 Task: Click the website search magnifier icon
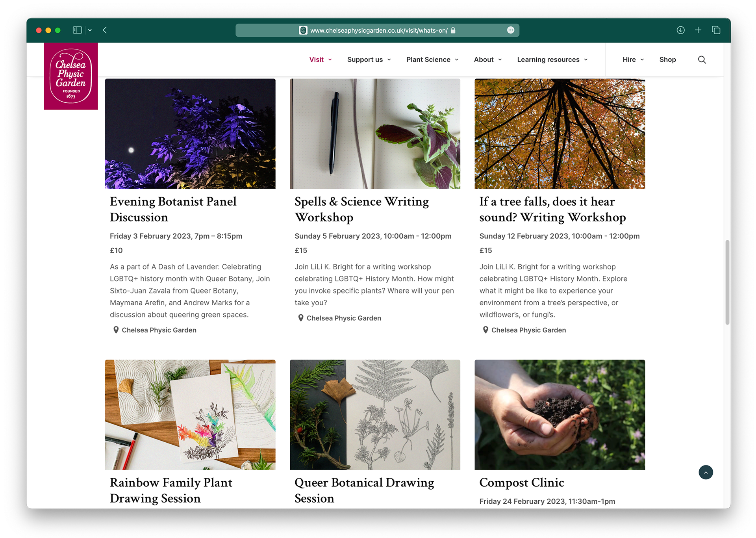(x=702, y=59)
